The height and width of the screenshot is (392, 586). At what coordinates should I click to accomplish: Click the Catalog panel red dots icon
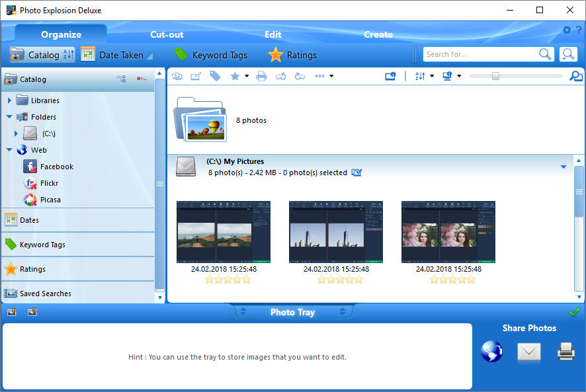[142, 79]
